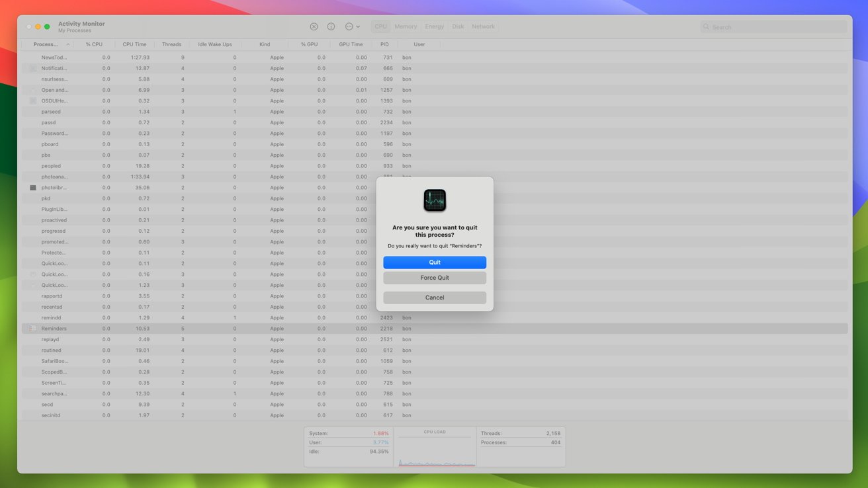Click the stop process X toolbar icon
This screenshot has width=868, height=488.
pos(314,26)
